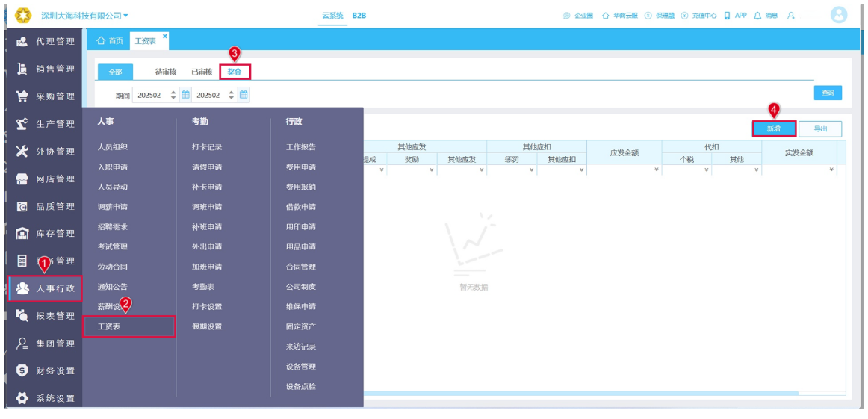
Task: Click the user search icon in header
Action: (791, 16)
